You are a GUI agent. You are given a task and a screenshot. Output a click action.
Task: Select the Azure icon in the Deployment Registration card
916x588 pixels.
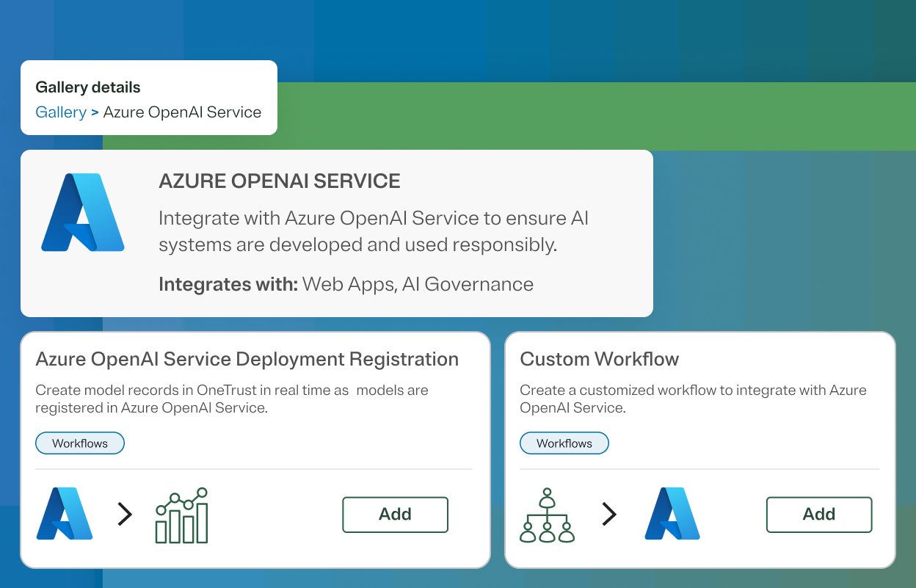64,515
